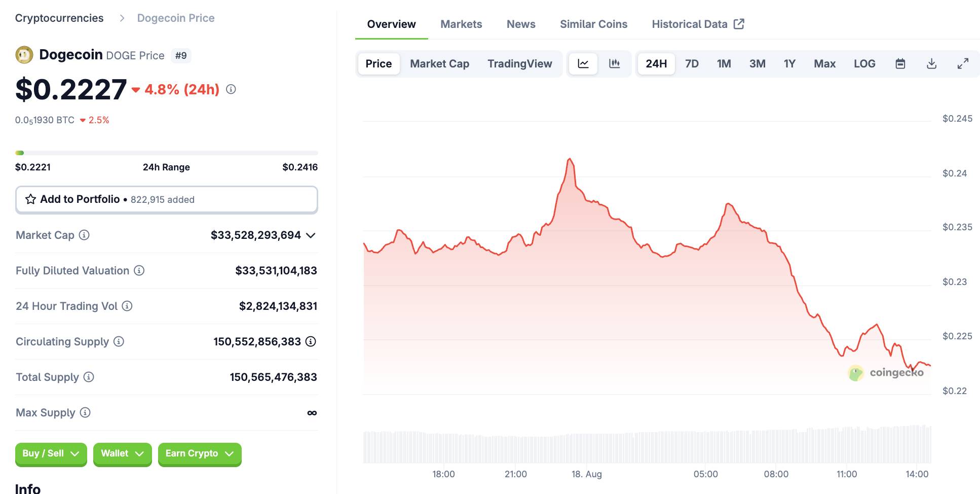The width and height of the screenshot is (980, 494).
Task: Open the 24h price change info icon
Action: (x=231, y=89)
